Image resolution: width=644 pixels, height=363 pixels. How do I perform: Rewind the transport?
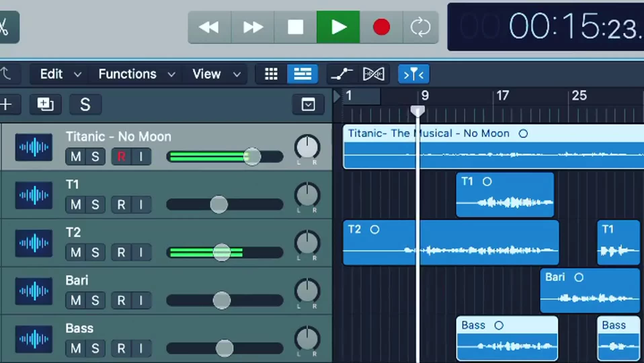[x=209, y=27]
